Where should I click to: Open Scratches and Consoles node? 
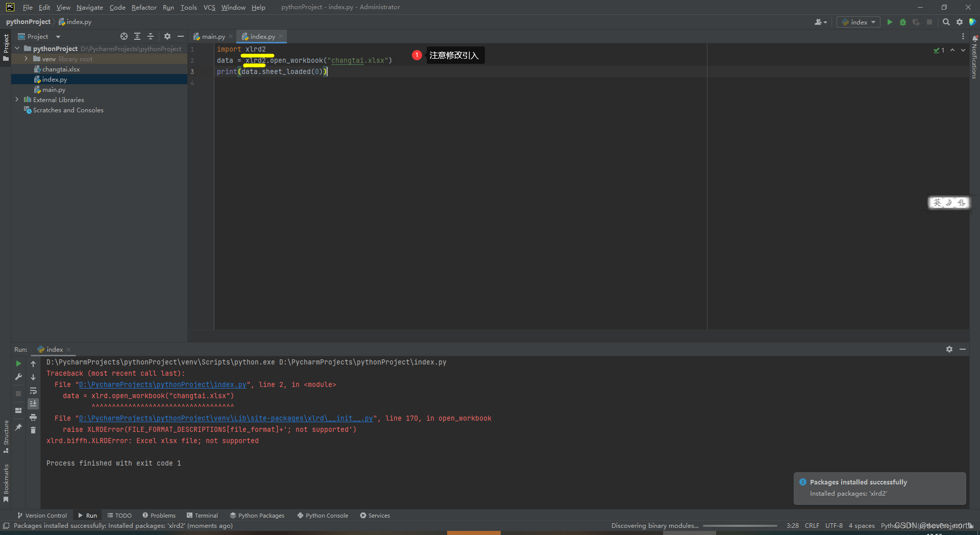[68, 110]
